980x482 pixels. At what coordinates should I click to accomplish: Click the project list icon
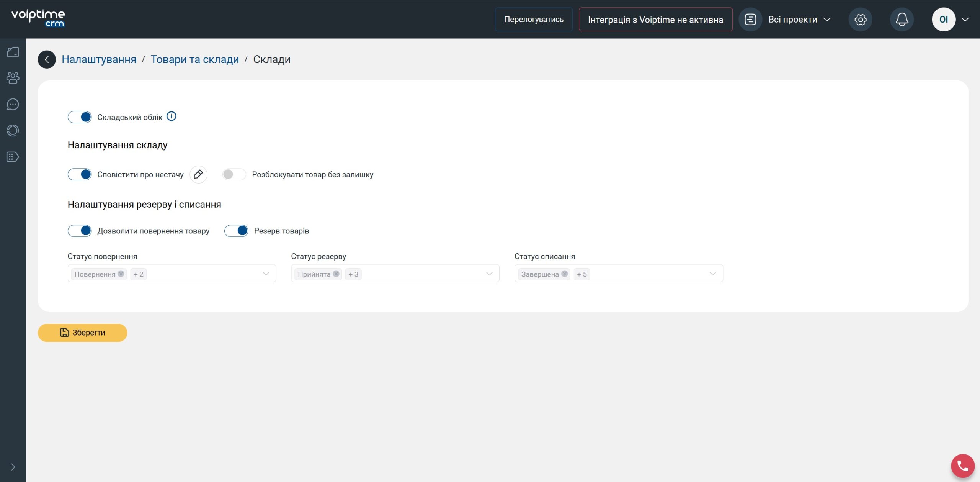750,20
